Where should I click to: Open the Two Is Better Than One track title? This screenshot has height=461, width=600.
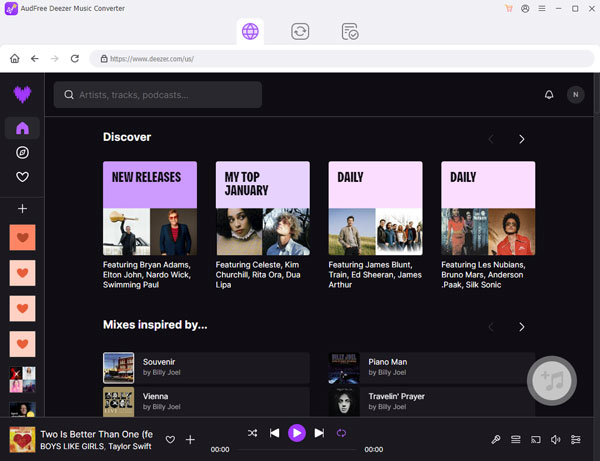tap(96, 434)
